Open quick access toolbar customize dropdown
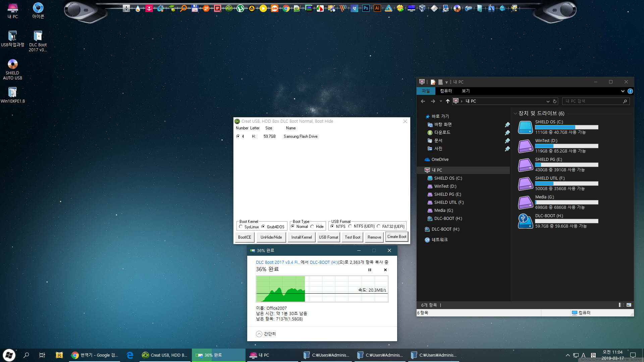This screenshot has width=644, height=362. point(446,82)
